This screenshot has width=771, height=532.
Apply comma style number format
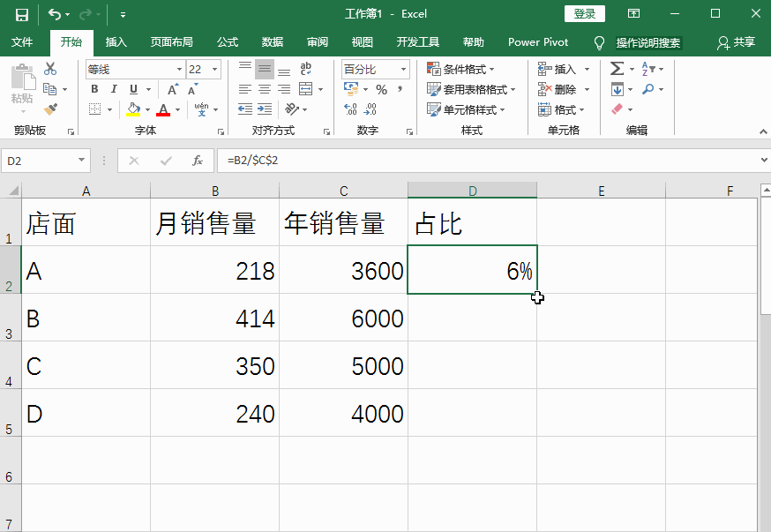[400, 89]
